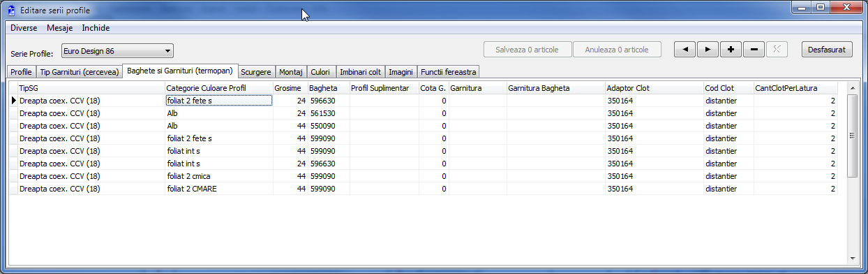Minimize the Editare serii profile window
The width and height of the screenshot is (868, 274).
[801, 7]
